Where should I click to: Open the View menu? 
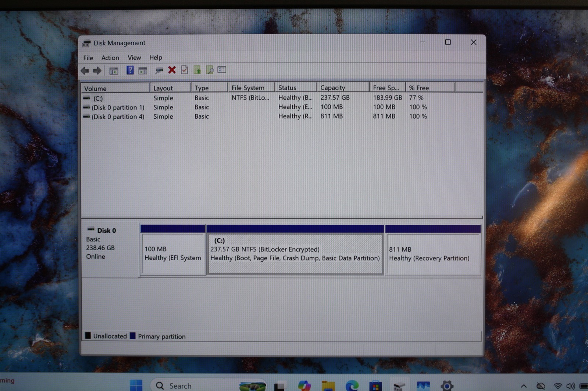(x=134, y=57)
